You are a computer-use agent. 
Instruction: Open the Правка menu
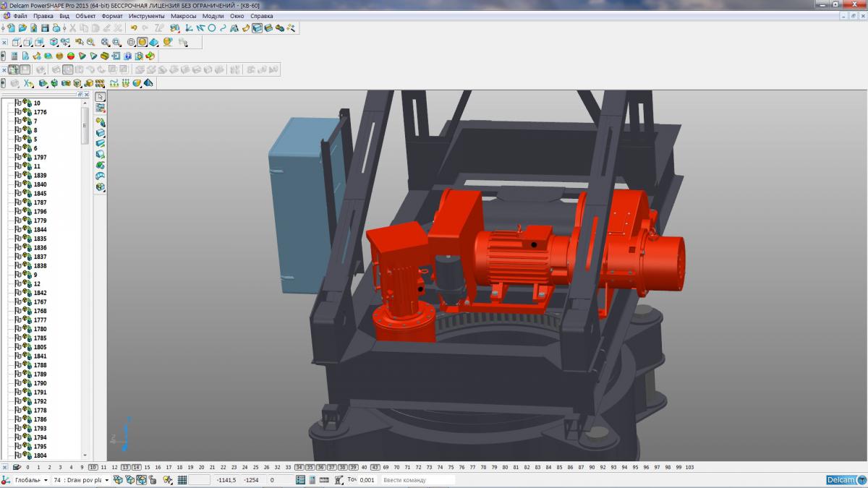click(43, 16)
